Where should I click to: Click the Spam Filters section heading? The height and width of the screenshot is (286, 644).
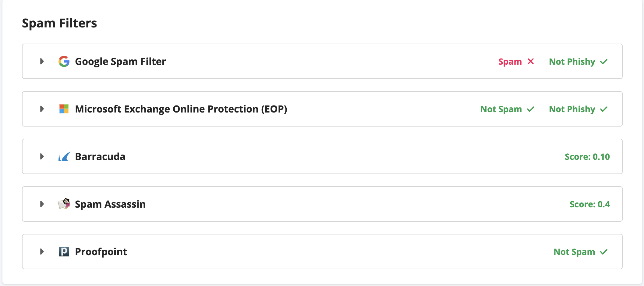pos(59,23)
